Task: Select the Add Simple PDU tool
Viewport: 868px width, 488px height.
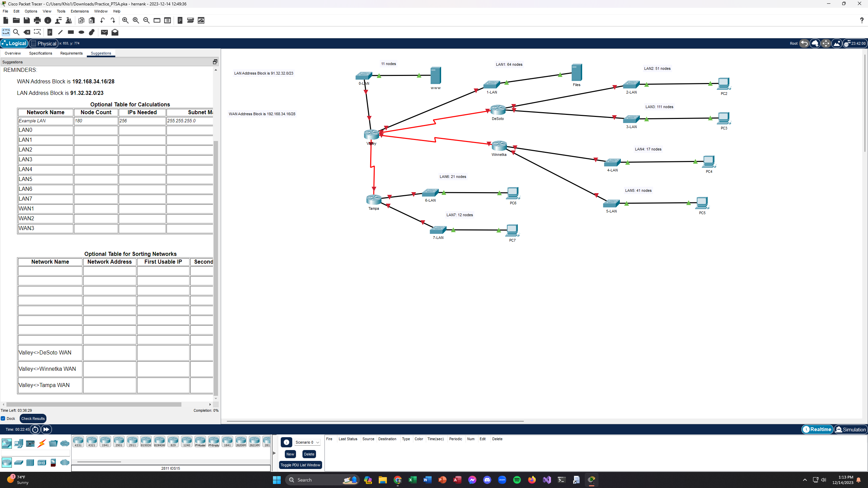Action: (x=104, y=33)
